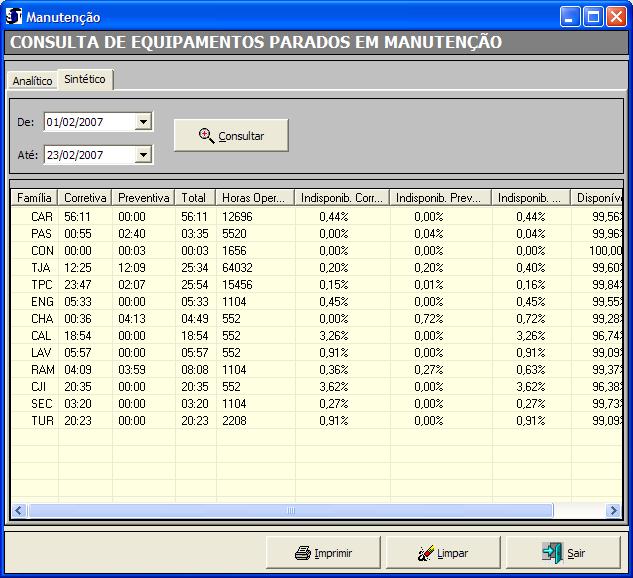Maximize the Manutenção window
Viewport: 633px width, 578px height.
point(594,17)
